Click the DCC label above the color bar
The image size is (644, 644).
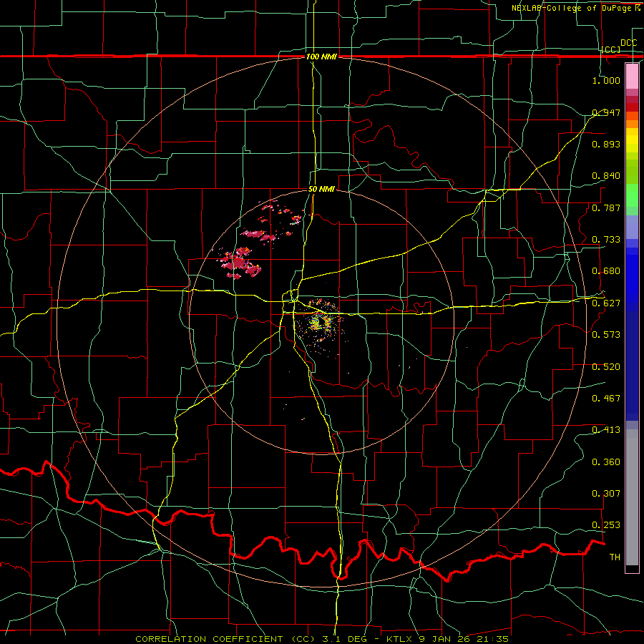click(628, 43)
